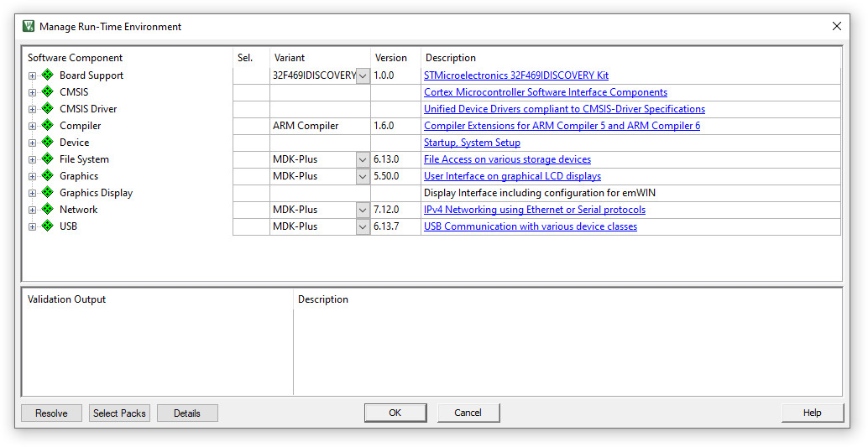Click 'Display Interface including configuration for emWIN' text
The image size is (868, 447).
(540, 193)
